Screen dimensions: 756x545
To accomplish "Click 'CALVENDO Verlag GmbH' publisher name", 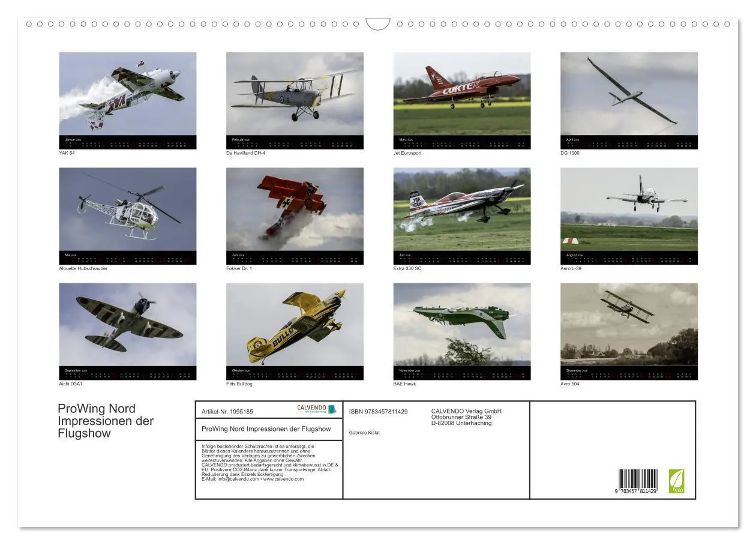I will [466, 411].
